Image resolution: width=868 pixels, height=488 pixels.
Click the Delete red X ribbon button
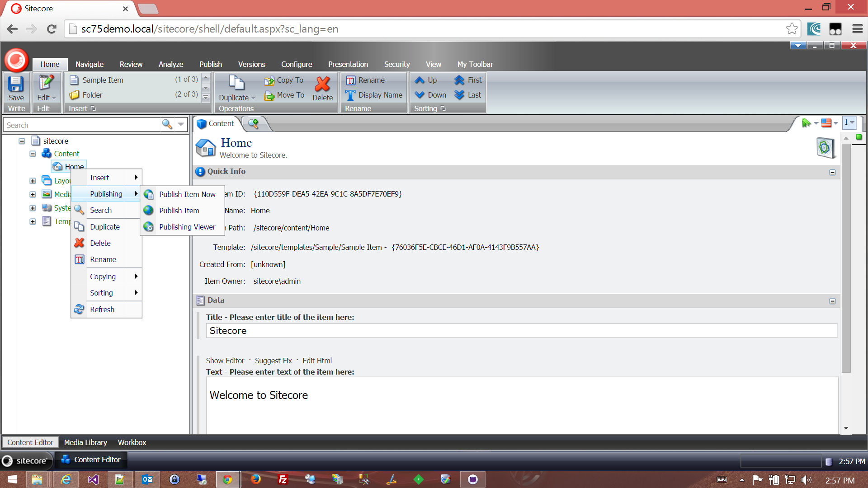pyautogui.click(x=322, y=88)
